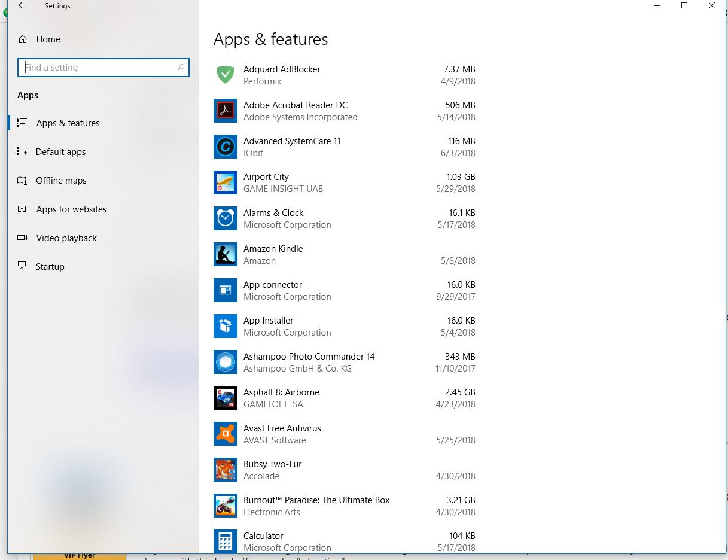The image size is (728, 560).
Task: Open Apps for websites settings
Action: coord(103,209)
